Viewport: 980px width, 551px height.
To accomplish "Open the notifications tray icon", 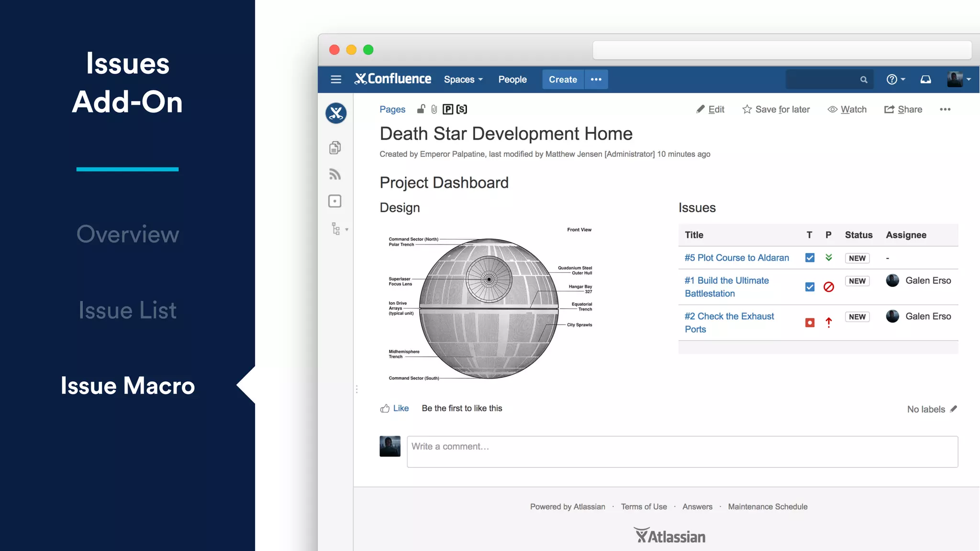I will pos(926,79).
